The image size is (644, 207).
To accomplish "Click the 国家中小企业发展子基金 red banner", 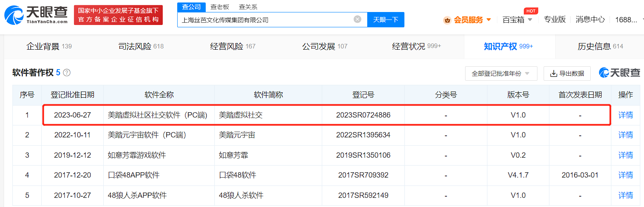I will 118,15.
